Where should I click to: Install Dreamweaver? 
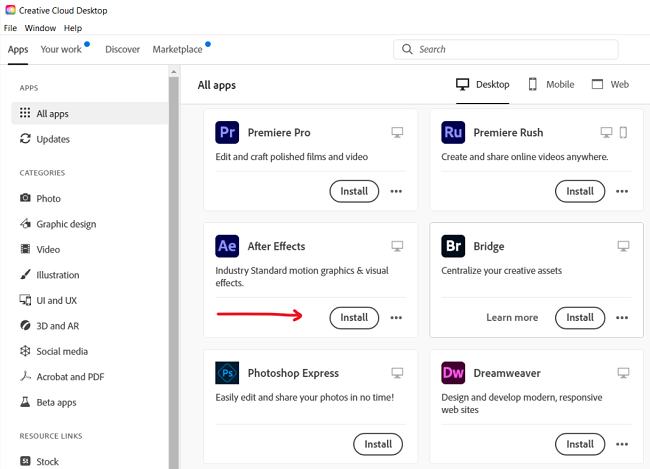[x=580, y=444]
